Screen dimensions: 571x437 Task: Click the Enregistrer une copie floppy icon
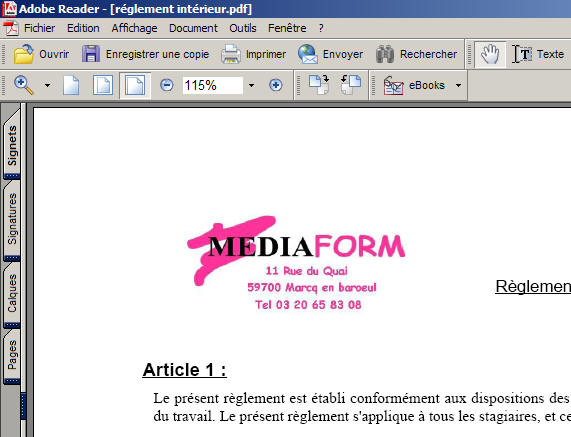point(91,54)
